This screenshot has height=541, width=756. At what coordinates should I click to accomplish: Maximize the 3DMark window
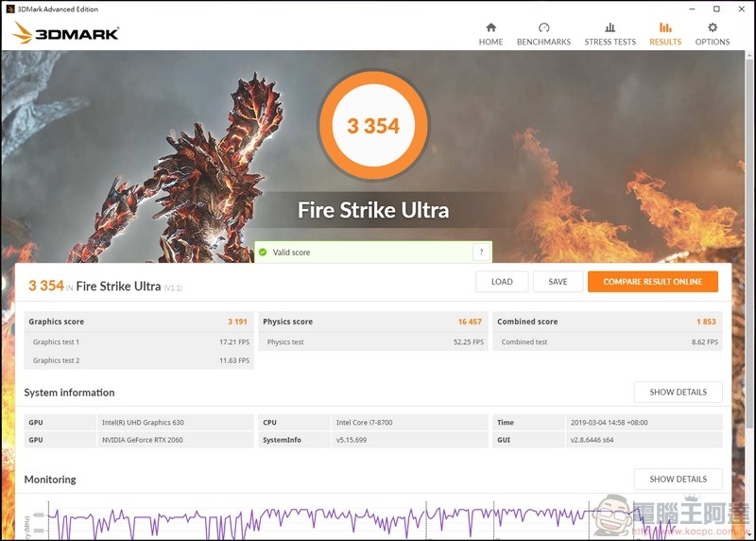tap(716, 9)
